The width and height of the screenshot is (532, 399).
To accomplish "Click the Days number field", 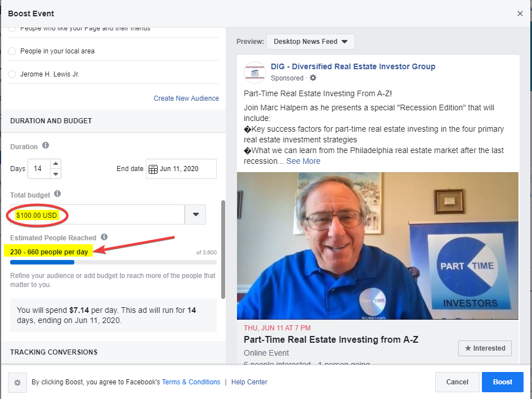I will 39,169.
